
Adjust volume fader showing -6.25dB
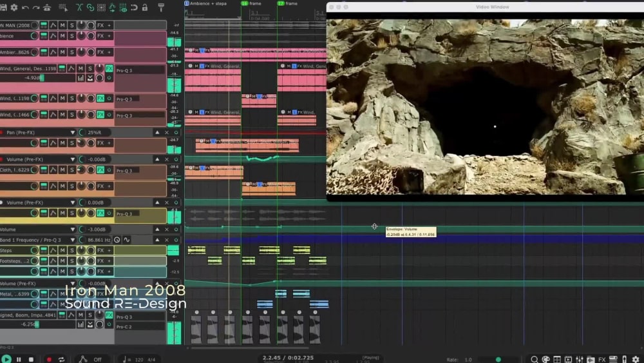[37, 324]
